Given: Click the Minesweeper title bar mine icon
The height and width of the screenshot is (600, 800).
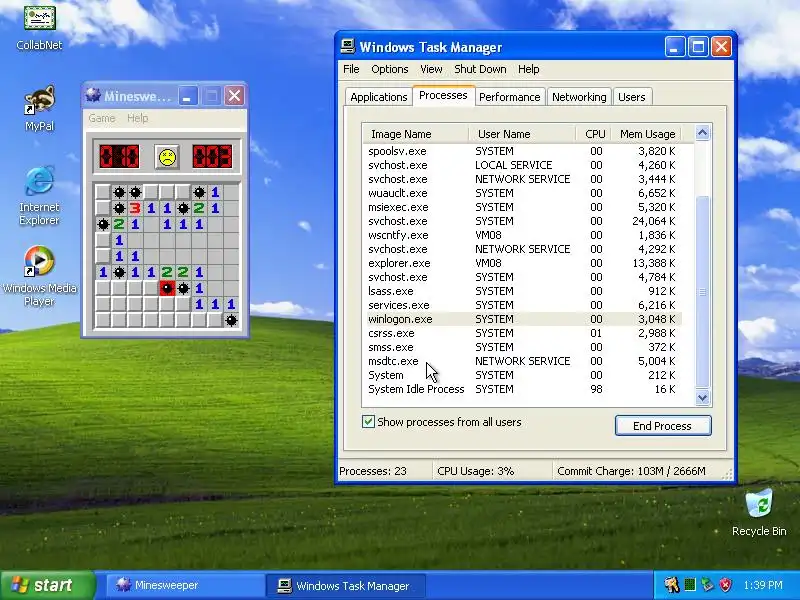Looking at the screenshot, I should tap(93, 95).
